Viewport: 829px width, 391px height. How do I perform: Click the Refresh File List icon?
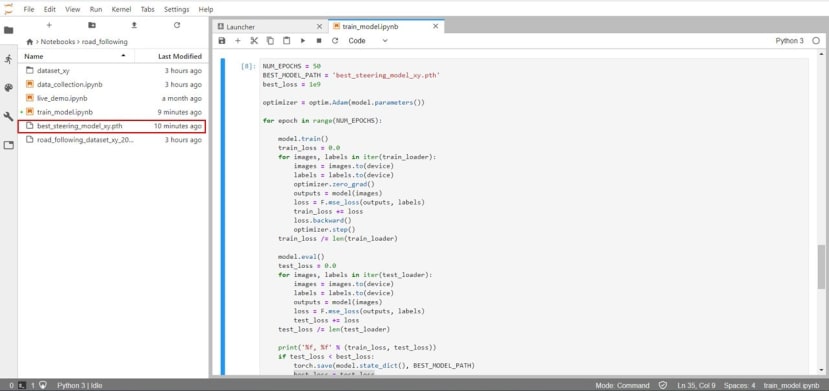pyautogui.click(x=177, y=25)
